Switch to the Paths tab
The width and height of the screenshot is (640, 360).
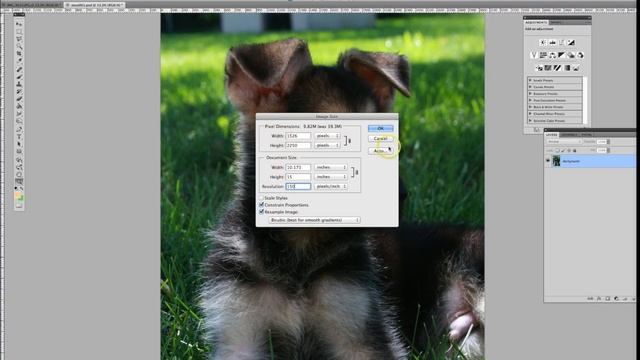587,134
